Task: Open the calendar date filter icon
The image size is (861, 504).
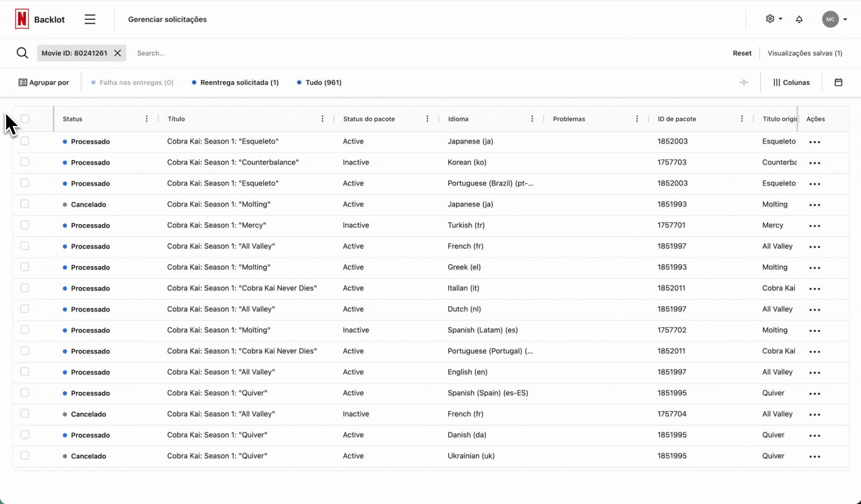Action: click(838, 82)
